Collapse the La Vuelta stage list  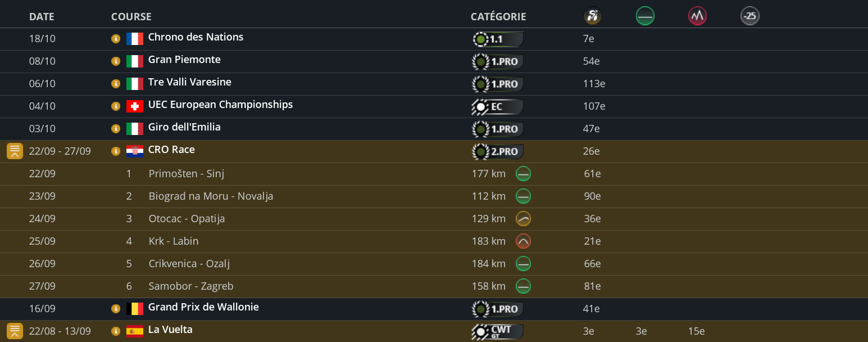pos(15,331)
